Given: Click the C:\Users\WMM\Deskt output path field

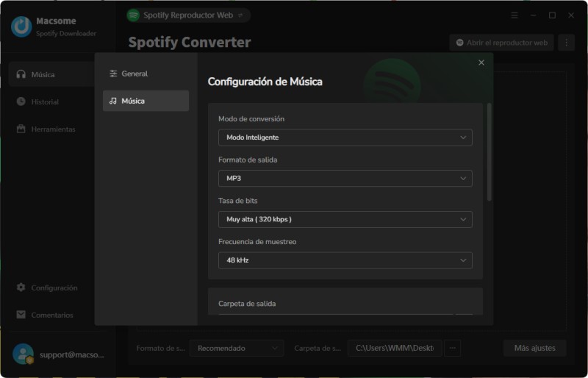Looking at the screenshot, I should 395,349.
